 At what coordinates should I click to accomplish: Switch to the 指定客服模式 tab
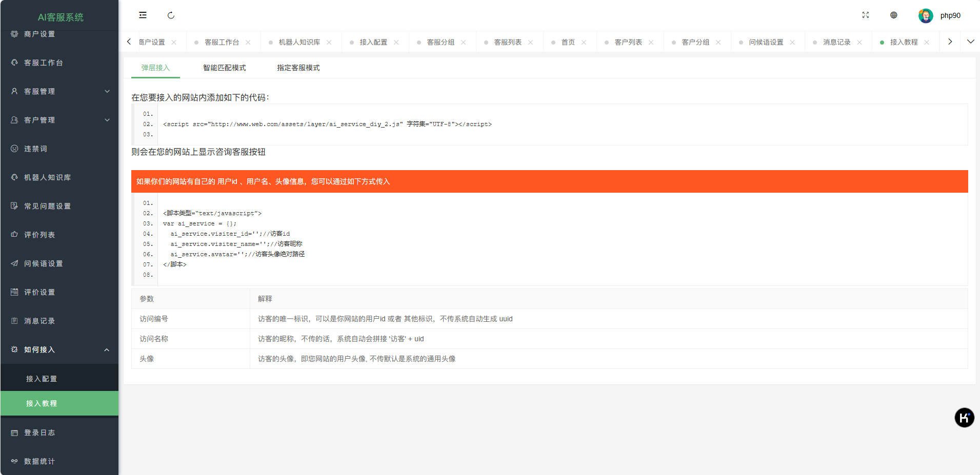coord(298,68)
